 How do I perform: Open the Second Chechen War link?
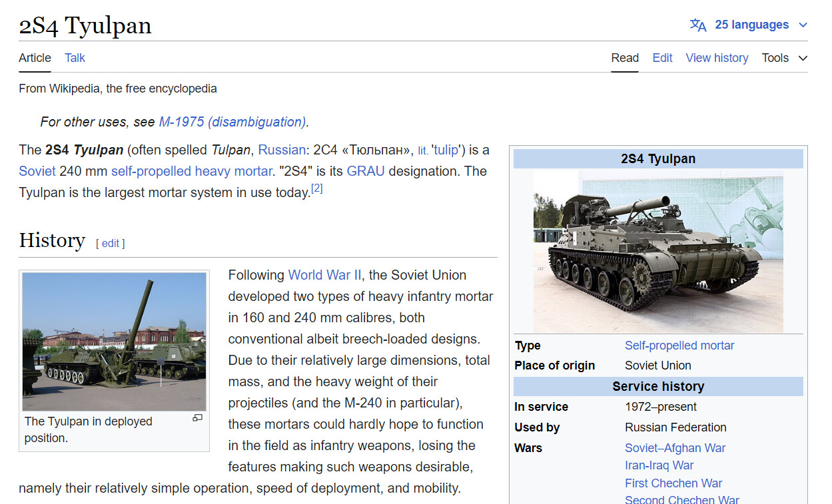point(682,499)
